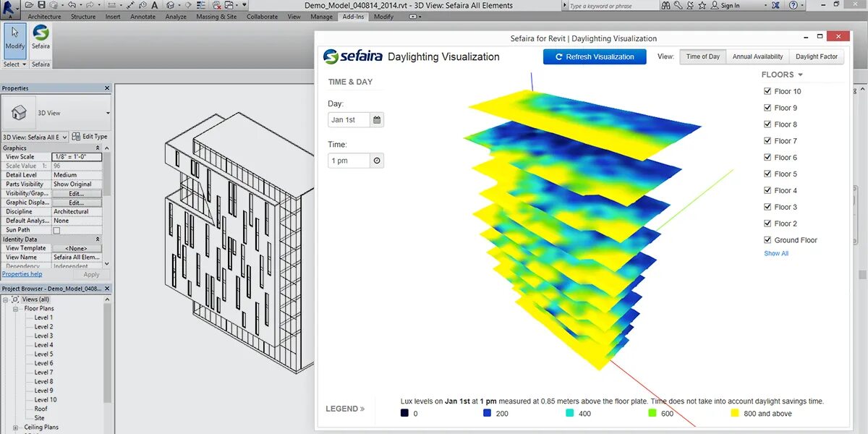The height and width of the screenshot is (434, 868).
Task: Click the Redo arrow icon
Action: pyautogui.click(x=90, y=5)
